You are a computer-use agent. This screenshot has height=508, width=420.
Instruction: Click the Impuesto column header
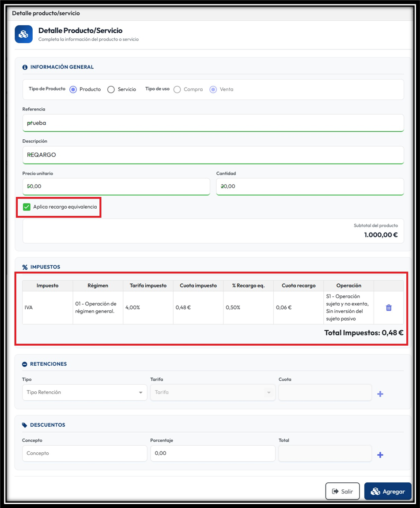[x=48, y=286]
